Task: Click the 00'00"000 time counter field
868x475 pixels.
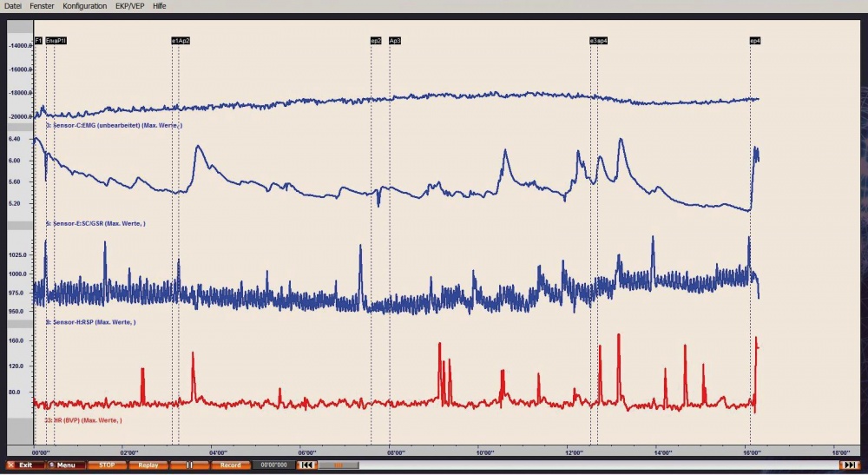Action: [273, 465]
